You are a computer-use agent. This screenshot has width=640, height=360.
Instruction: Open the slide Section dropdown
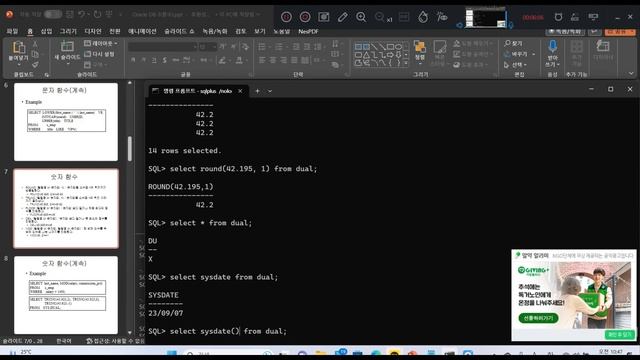coord(95,64)
